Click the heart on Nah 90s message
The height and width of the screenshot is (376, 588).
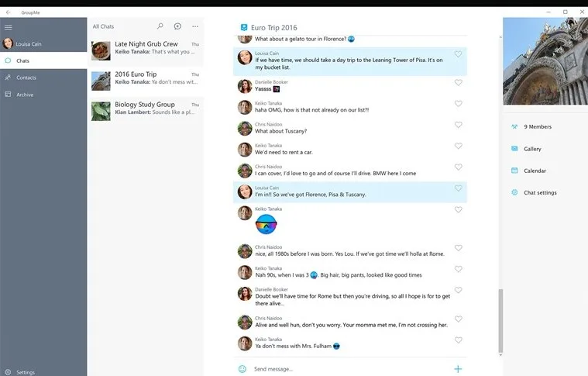pos(459,269)
